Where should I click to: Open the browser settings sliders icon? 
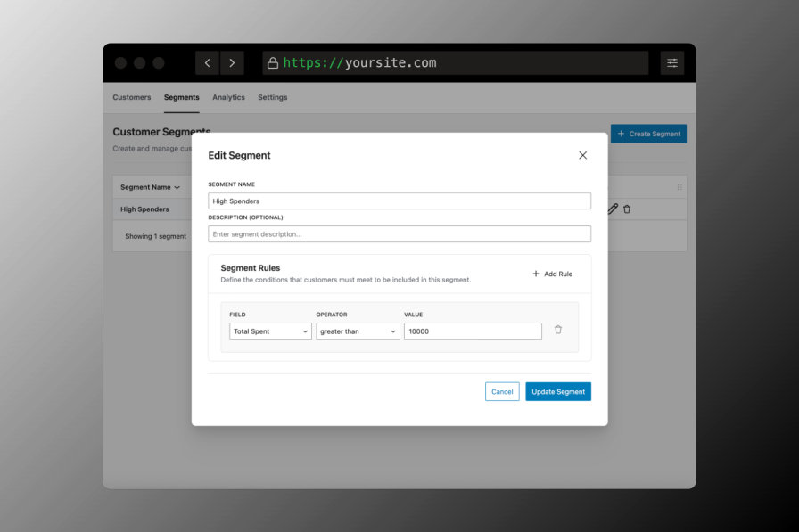[x=672, y=62]
